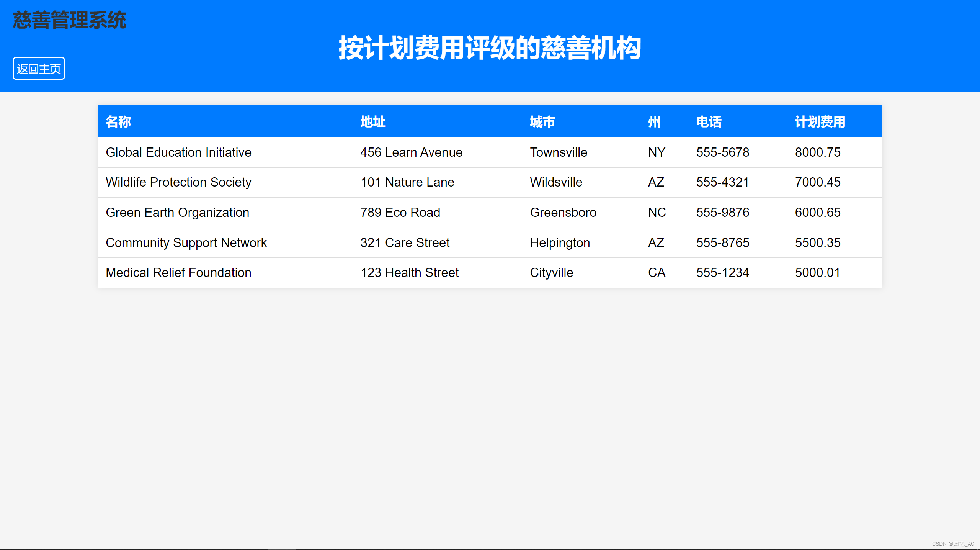Click the 名称 column header
Image resolution: width=980 pixels, height=550 pixels.
(x=118, y=121)
